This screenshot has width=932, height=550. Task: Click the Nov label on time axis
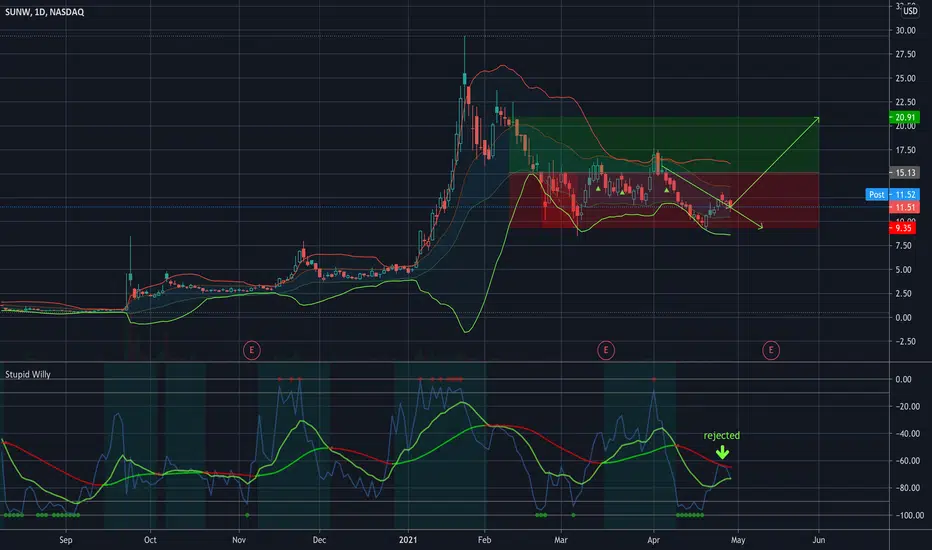238,540
